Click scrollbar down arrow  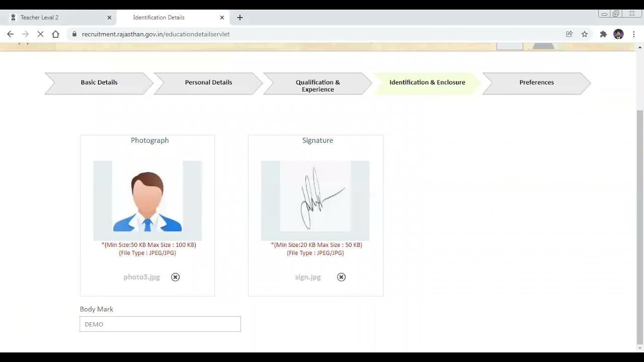[x=640, y=348]
